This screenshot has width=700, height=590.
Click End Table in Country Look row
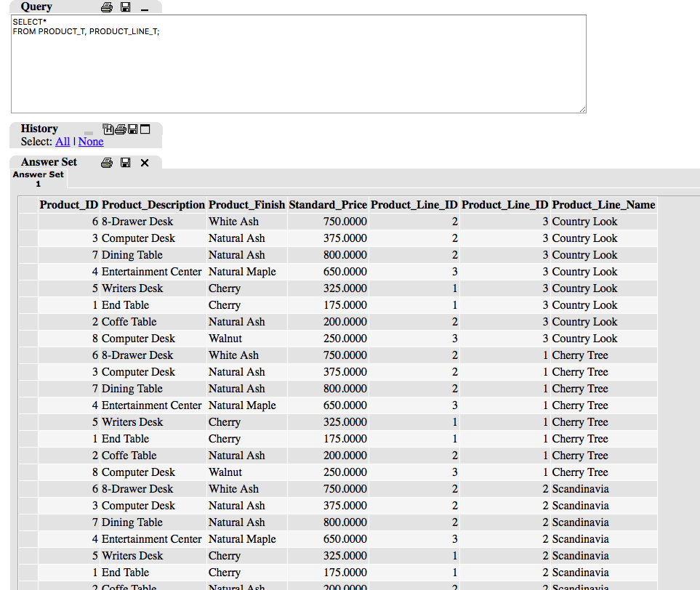click(125, 305)
